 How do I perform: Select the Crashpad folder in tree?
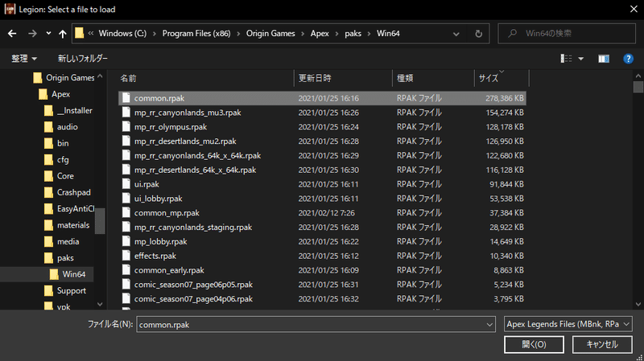coord(68,192)
